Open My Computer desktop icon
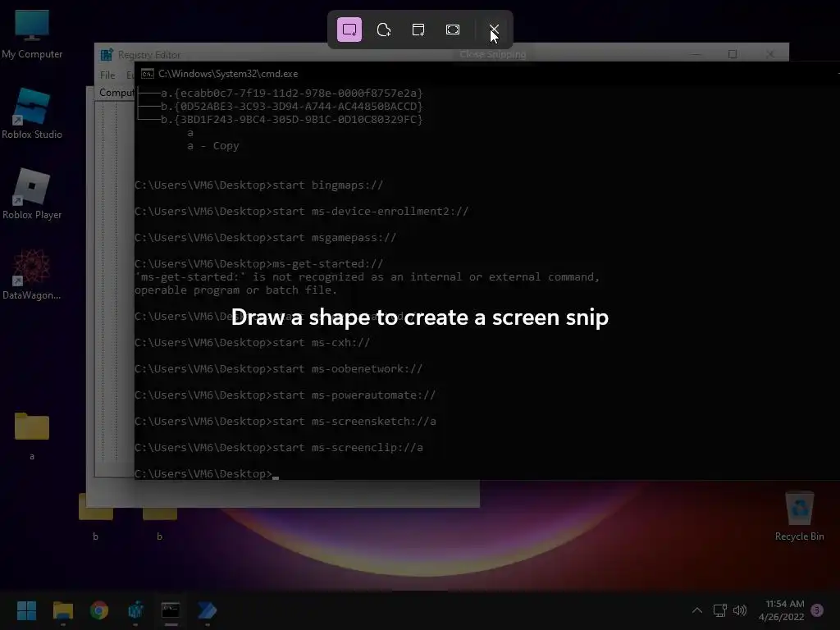The image size is (840, 630). pos(32,34)
